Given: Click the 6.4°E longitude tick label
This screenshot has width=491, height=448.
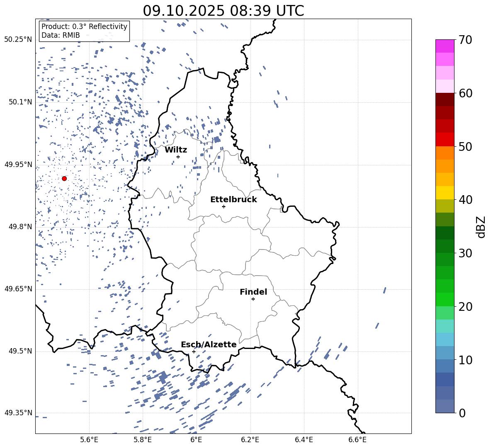Looking at the screenshot, I should pyautogui.click(x=304, y=440).
